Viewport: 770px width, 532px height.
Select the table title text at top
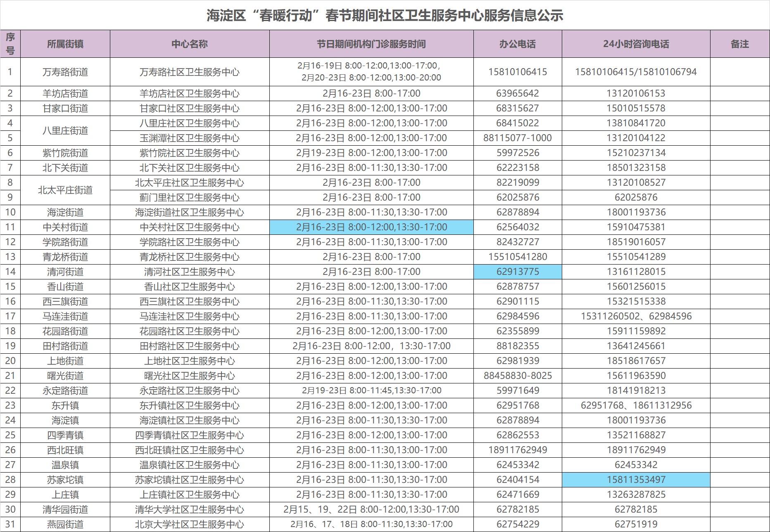point(385,16)
